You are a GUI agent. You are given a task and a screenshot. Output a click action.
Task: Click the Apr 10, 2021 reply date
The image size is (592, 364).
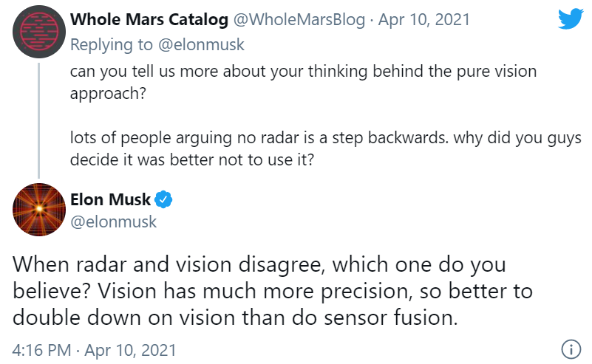coord(424,20)
